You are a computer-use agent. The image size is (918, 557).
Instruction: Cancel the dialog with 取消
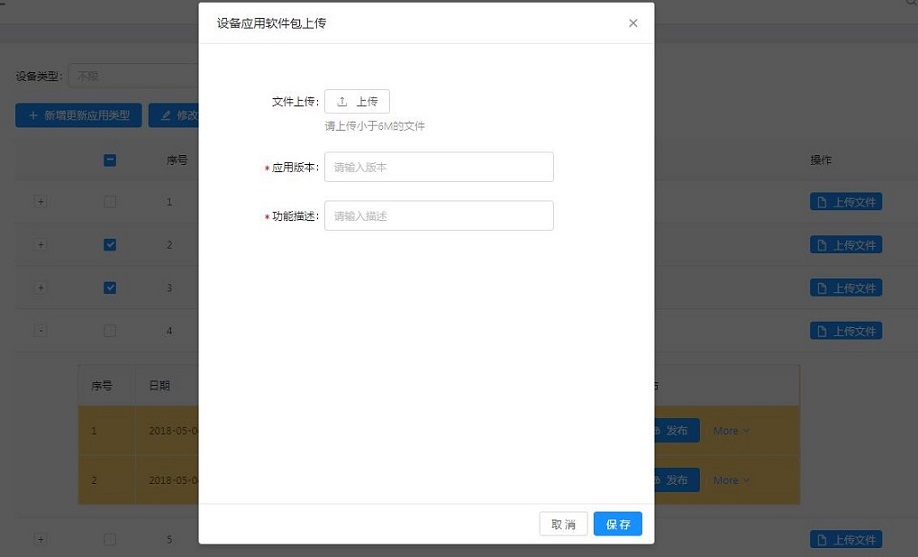563,524
